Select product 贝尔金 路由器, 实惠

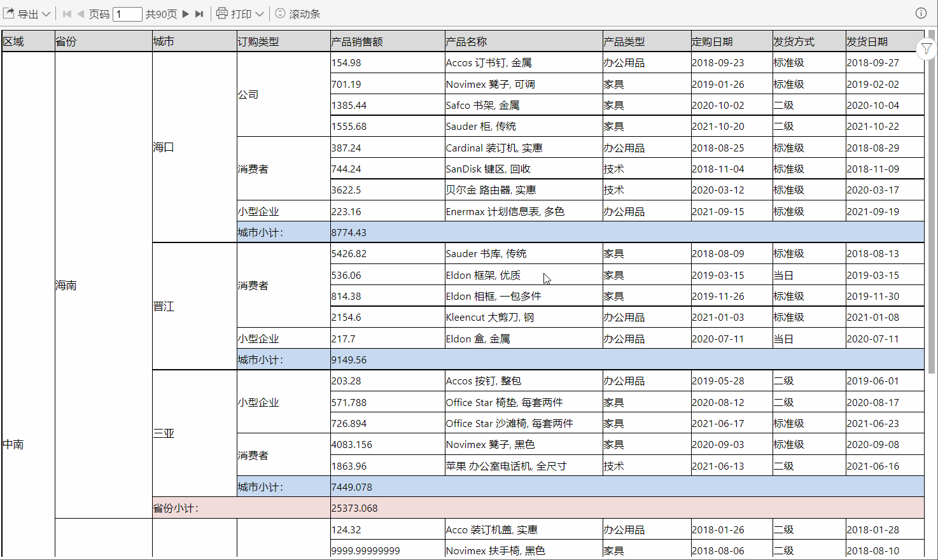pos(524,190)
